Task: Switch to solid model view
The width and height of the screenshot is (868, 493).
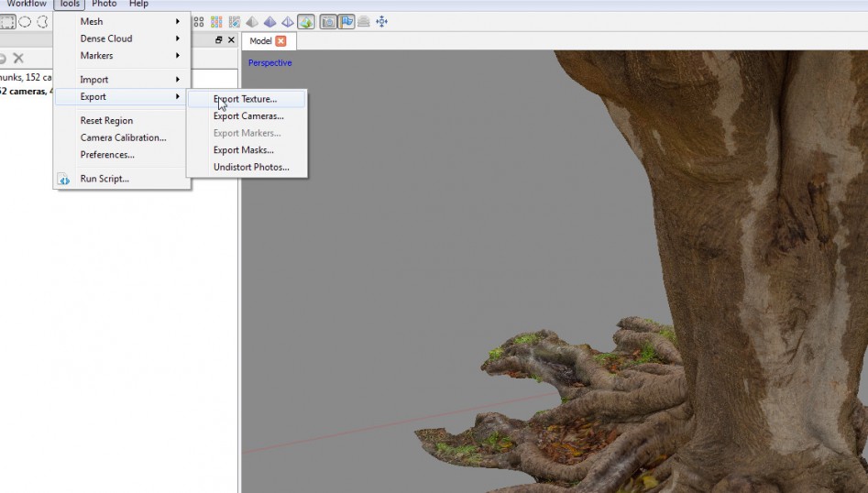Action: [x=269, y=22]
